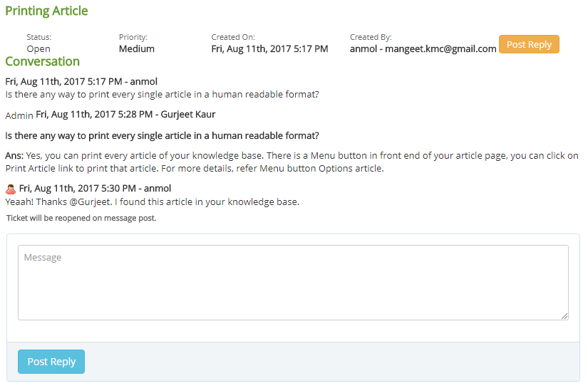
Task: Click the Printing Article ticket title
Action: point(46,11)
